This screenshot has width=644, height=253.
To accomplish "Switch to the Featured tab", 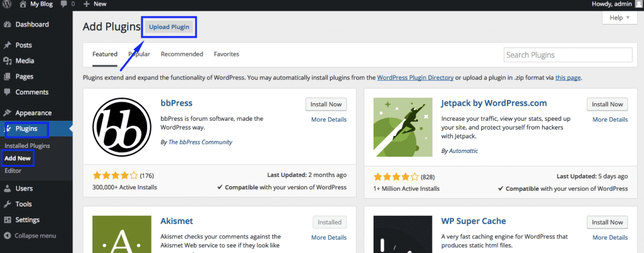I will click(105, 54).
